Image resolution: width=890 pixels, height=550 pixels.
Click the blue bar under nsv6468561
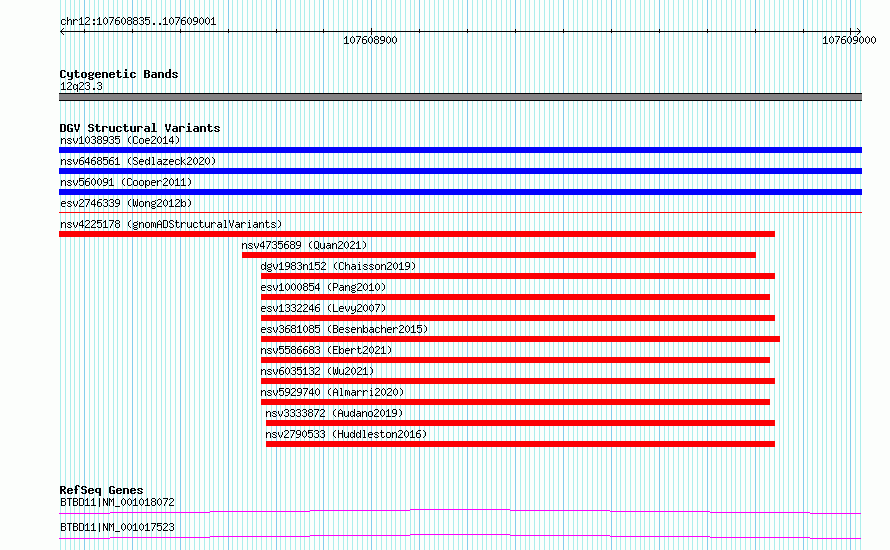point(460,171)
